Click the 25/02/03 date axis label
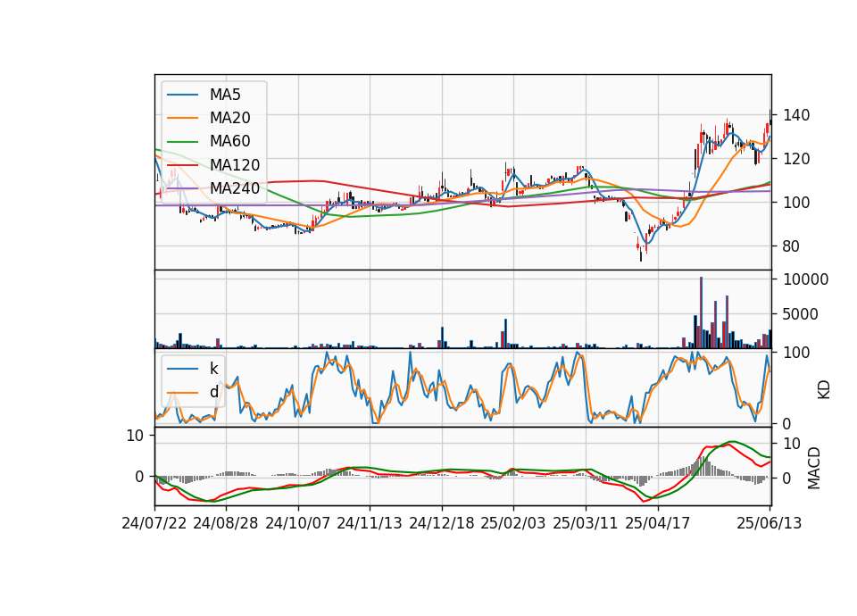The height and width of the screenshot is (616, 857). pos(513,523)
